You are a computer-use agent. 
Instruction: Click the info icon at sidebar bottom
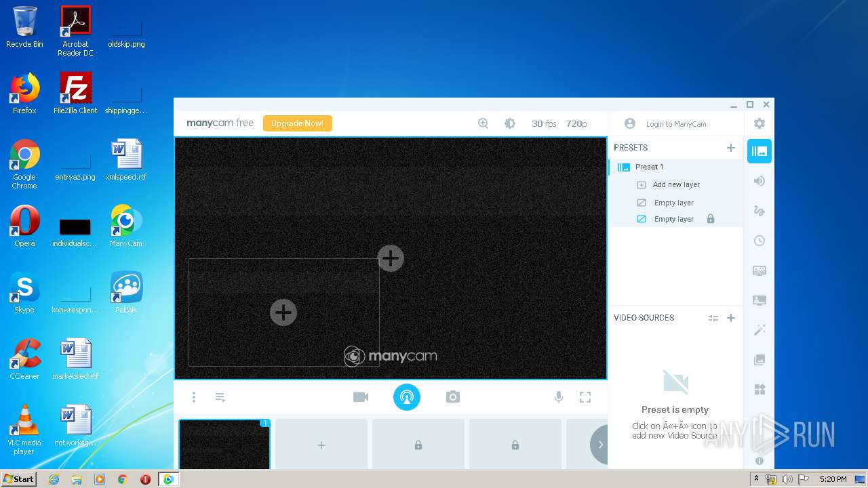[759, 461]
